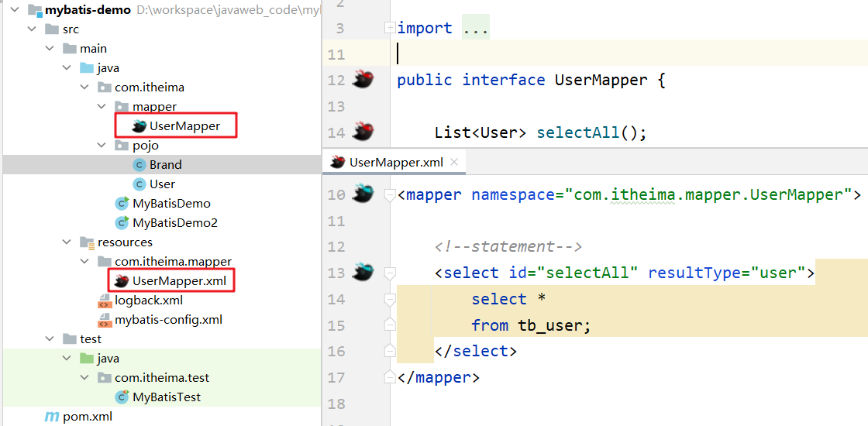Screen dimensions: 868x426
Task: Click the class icon of Brand
Action: pos(139,164)
